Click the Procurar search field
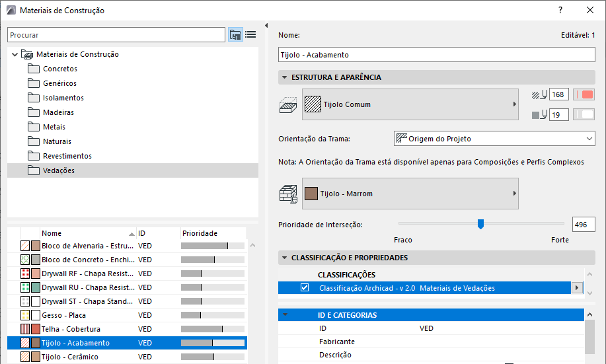 (116, 35)
